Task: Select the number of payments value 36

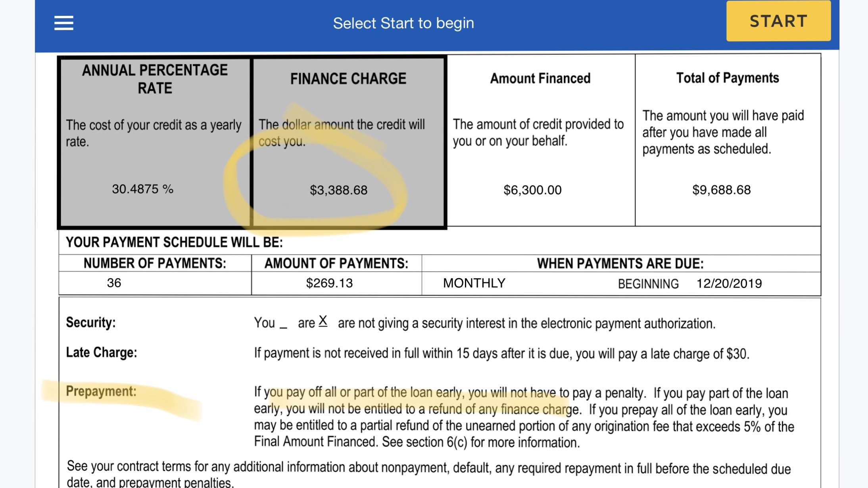Action: click(114, 283)
